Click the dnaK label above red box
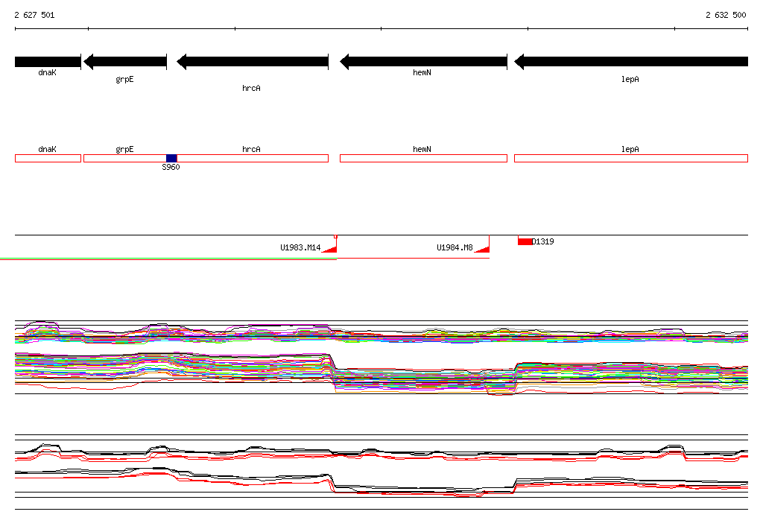763x532 pixels. point(47,150)
